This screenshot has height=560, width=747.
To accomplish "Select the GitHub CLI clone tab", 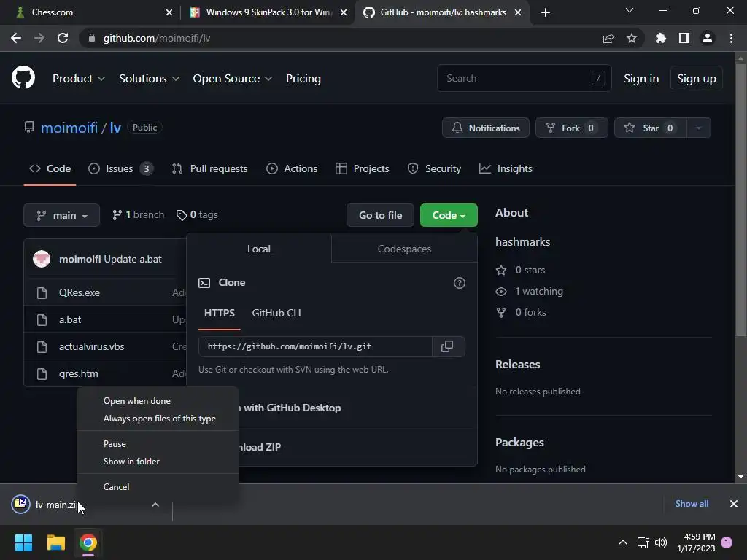I will (276, 313).
